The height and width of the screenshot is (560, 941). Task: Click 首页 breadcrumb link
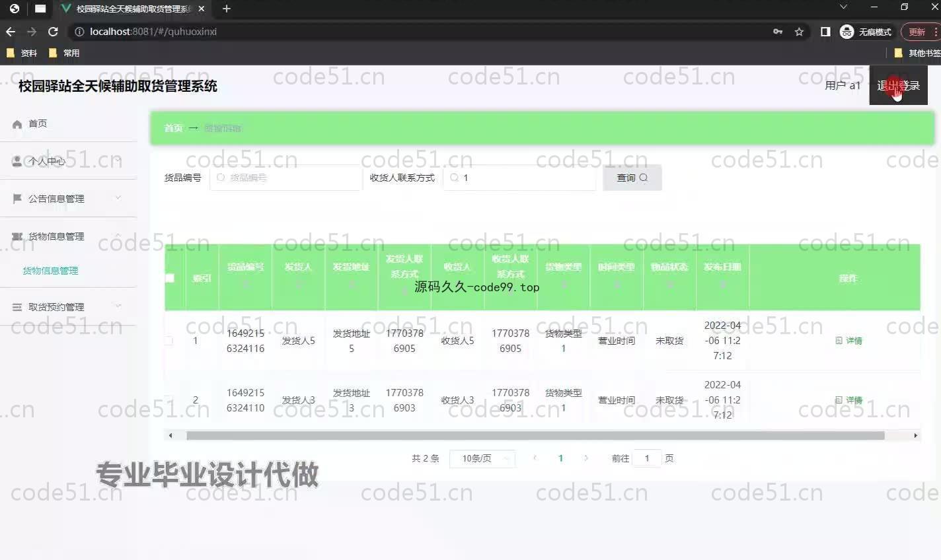tap(173, 128)
